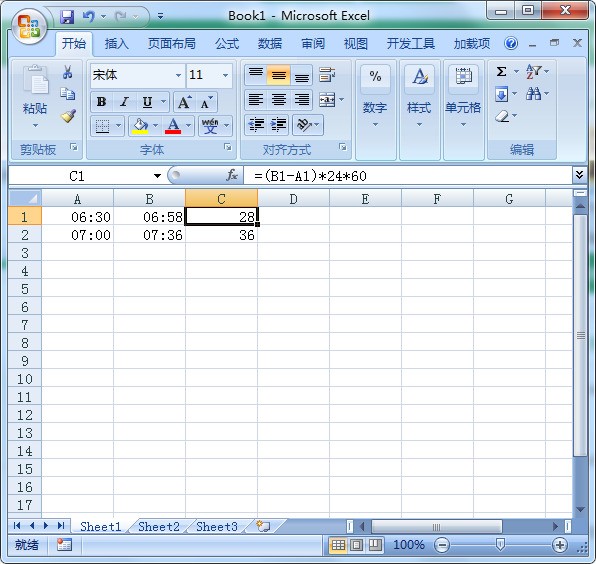596x564 pixels.
Task: Open the Find binoculars tool
Action: click(x=534, y=93)
